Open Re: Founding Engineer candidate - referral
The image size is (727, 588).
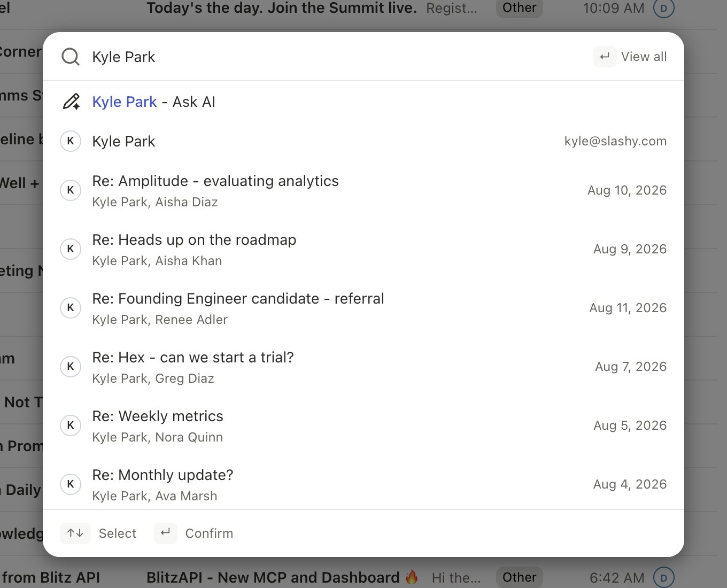pyautogui.click(x=363, y=308)
